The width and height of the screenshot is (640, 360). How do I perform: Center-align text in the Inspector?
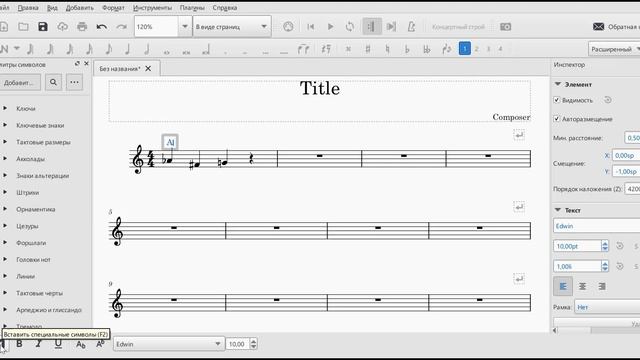point(582,287)
